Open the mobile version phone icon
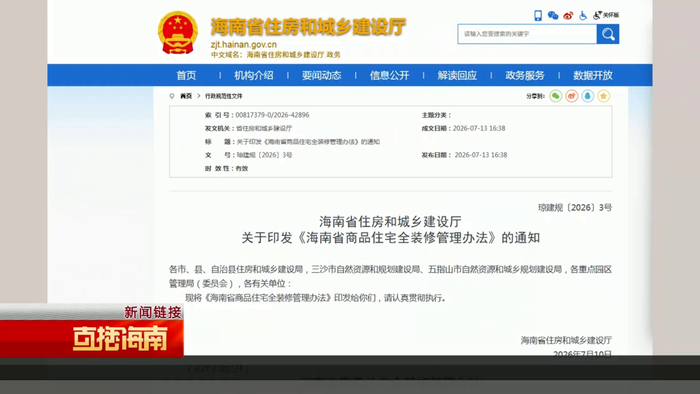Image resolution: width=700 pixels, height=394 pixels. click(538, 16)
